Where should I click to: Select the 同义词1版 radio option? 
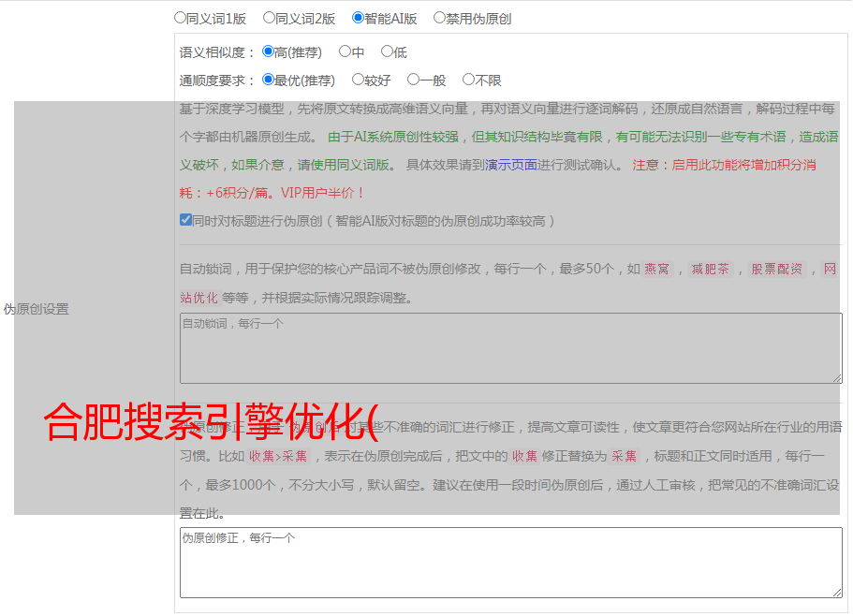tap(180, 18)
